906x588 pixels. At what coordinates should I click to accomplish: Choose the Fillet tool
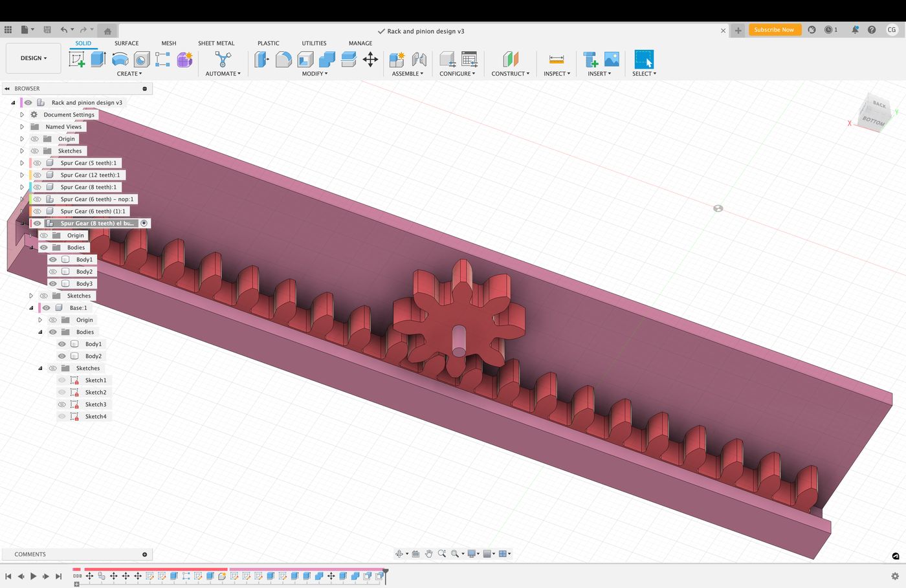tap(283, 60)
